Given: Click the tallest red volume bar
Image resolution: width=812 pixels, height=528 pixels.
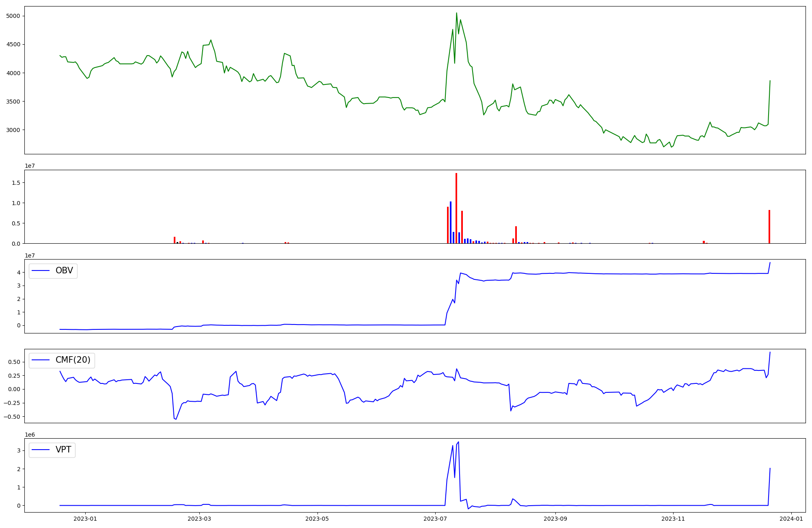Looking at the screenshot, I should coord(456,208).
